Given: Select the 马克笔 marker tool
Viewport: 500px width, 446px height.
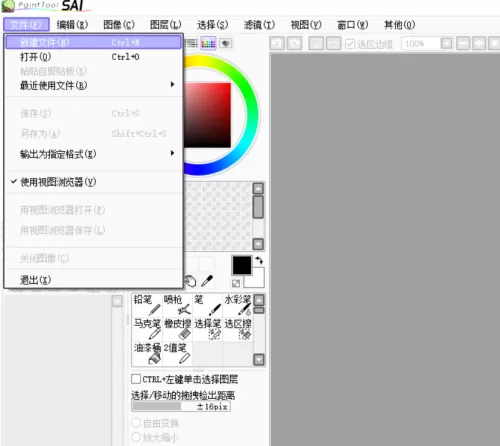Looking at the screenshot, I should tap(147, 329).
